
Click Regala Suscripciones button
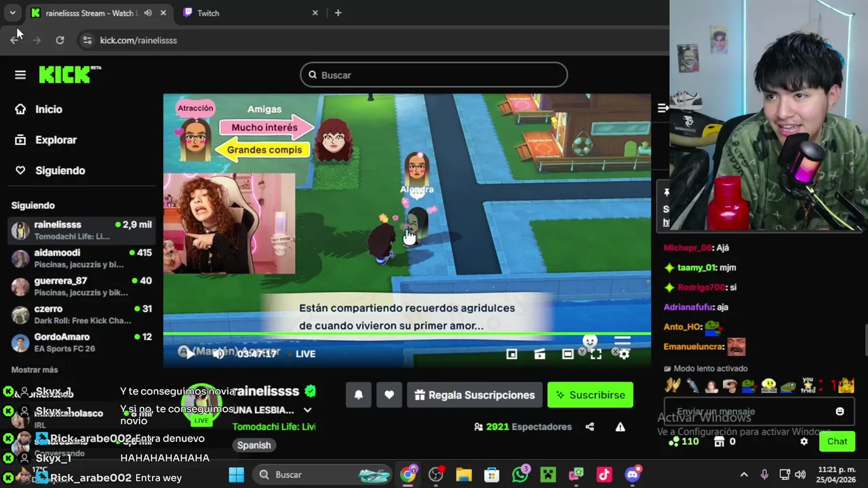[475, 395]
